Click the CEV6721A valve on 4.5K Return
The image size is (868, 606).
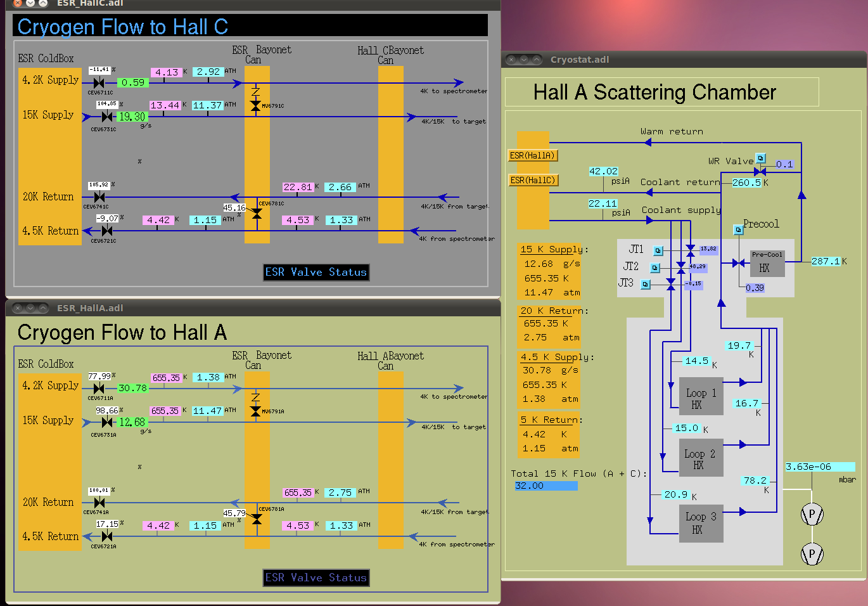(107, 536)
